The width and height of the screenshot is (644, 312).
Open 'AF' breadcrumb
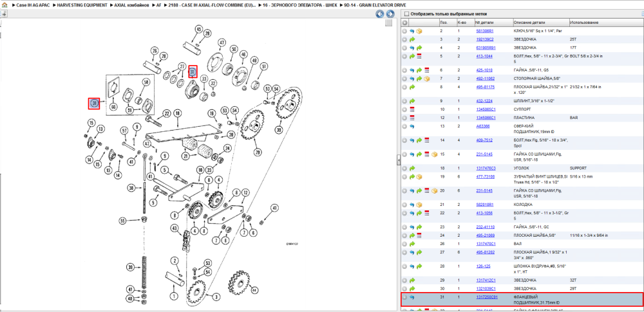(159, 6)
